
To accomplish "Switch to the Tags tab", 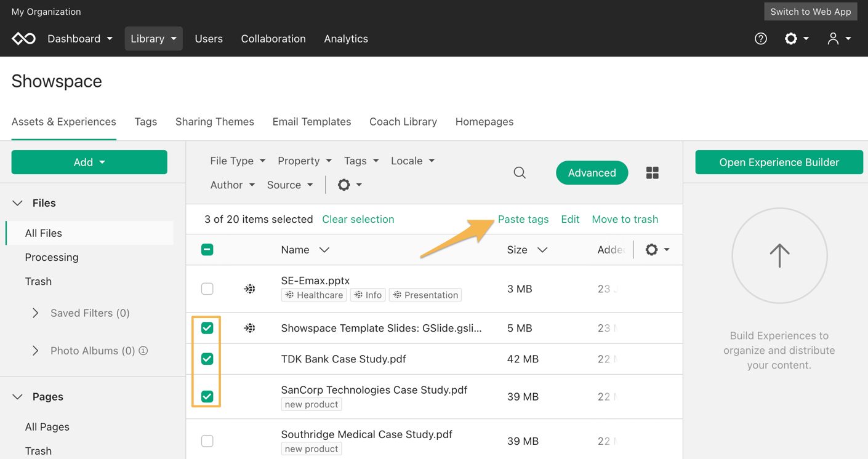I will 146,122.
